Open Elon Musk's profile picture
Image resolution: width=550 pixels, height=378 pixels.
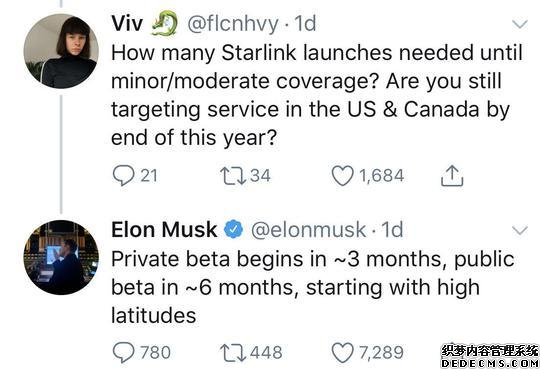(61, 257)
